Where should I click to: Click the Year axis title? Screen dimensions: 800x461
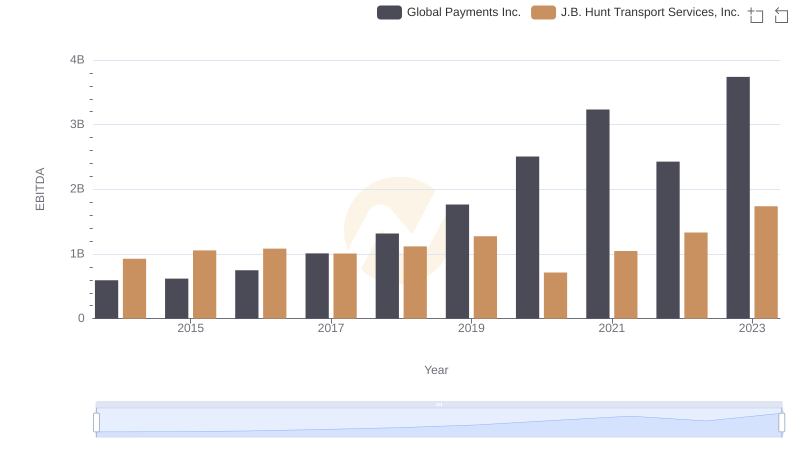436,370
